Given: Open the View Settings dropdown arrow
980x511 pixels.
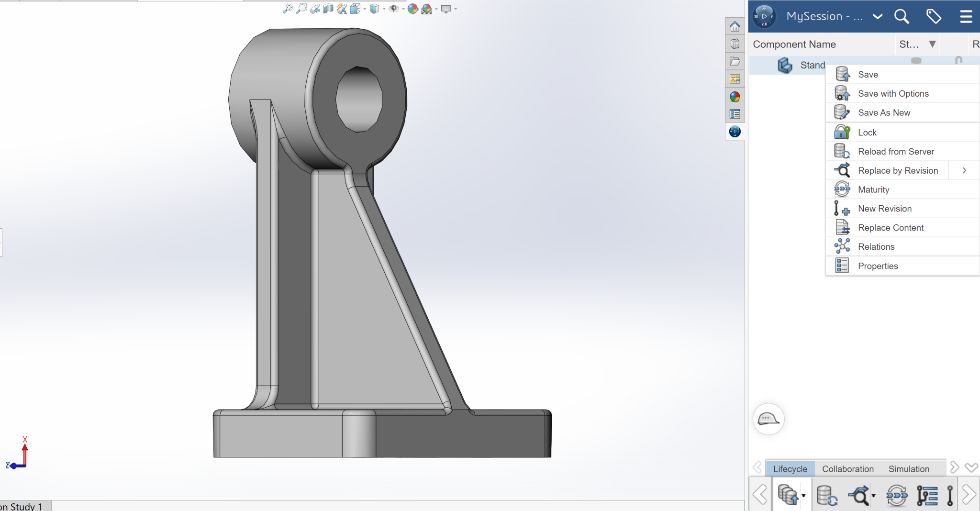Looking at the screenshot, I should [456, 9].
